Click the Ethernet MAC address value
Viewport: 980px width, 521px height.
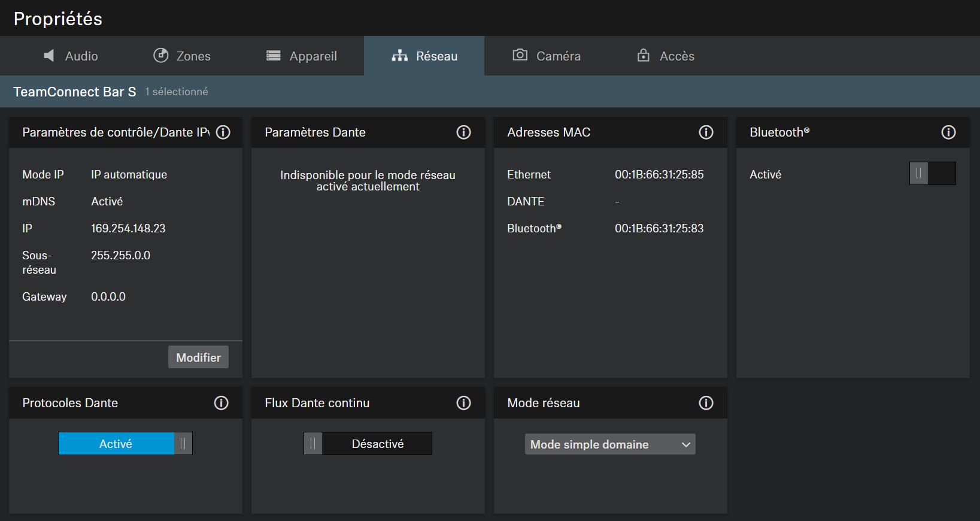pyautogui.click(x=659, y=174)
